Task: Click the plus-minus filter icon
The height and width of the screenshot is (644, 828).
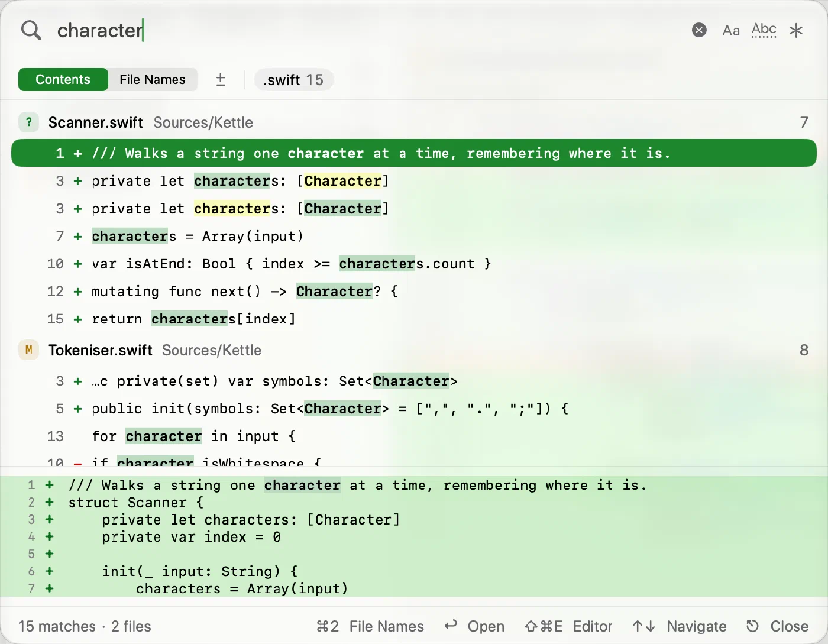Action: [x=221, y=80]
